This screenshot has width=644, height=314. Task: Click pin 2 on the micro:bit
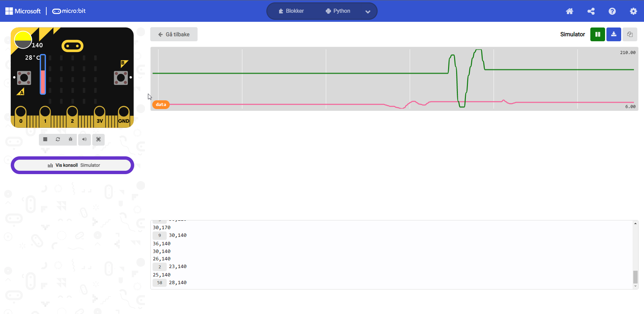click(x=72, y=117)
